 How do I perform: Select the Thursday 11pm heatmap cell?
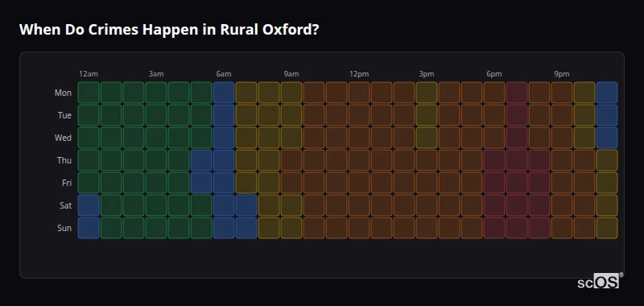point(607,160)
